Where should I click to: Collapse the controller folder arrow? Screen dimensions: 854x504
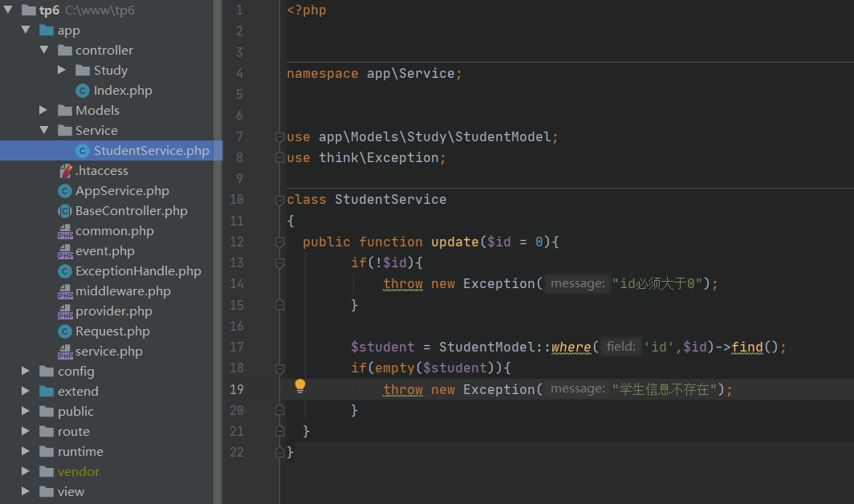point(44,50)
